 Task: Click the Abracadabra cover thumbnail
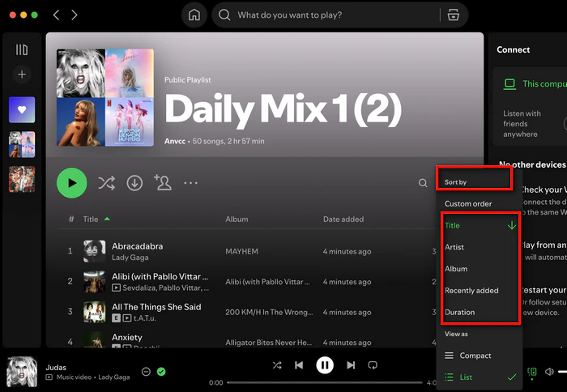[95, 251]
